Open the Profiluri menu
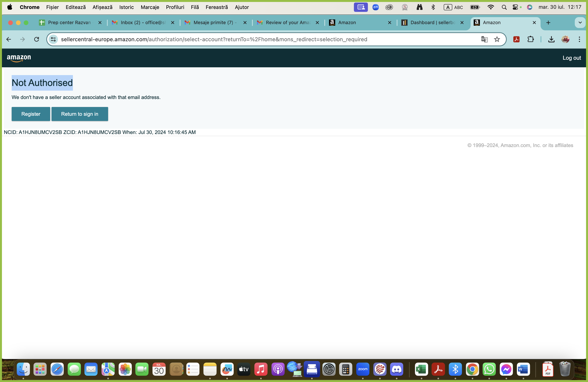The image size is (588, 382). click(175, 7)
